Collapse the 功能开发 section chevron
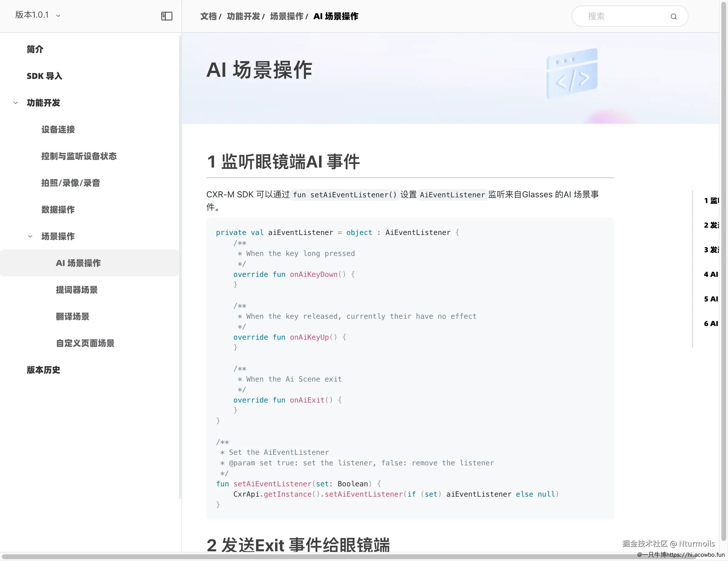The width and height of the screenshot is (728, 561). (16, 103)
